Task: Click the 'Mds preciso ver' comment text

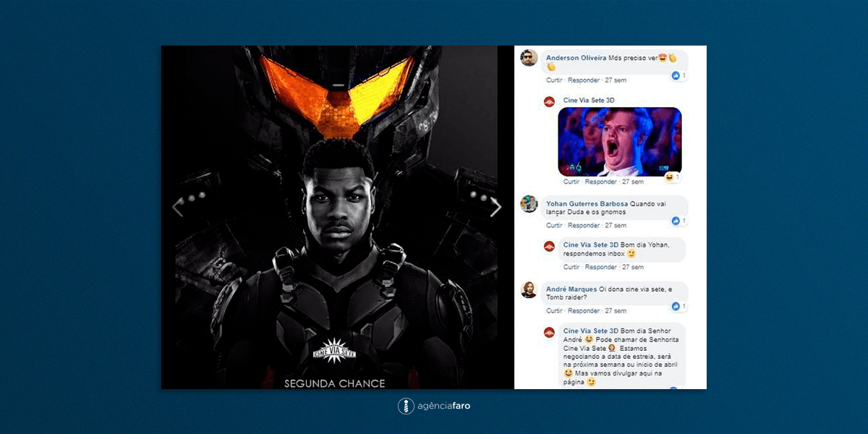Action: click(633, 58)
